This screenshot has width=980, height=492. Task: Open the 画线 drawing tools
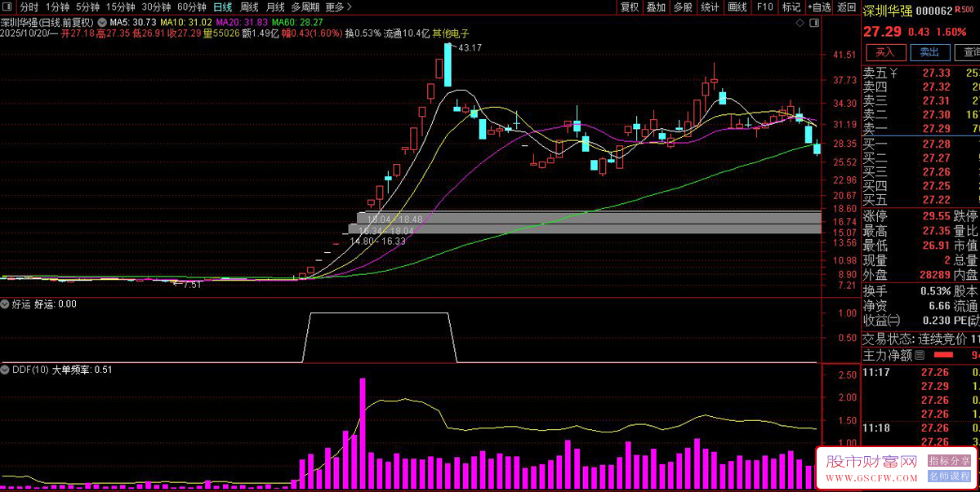coord(737,7)
